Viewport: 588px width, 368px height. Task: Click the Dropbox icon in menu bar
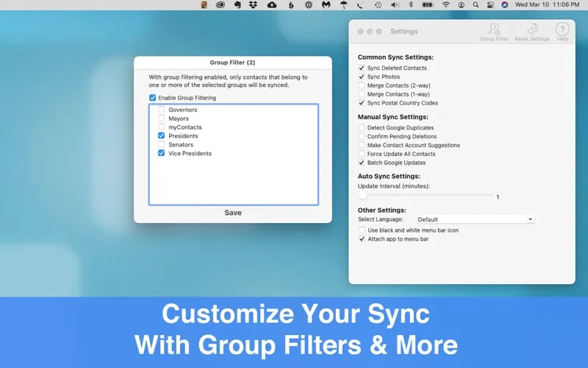[254, 5]
